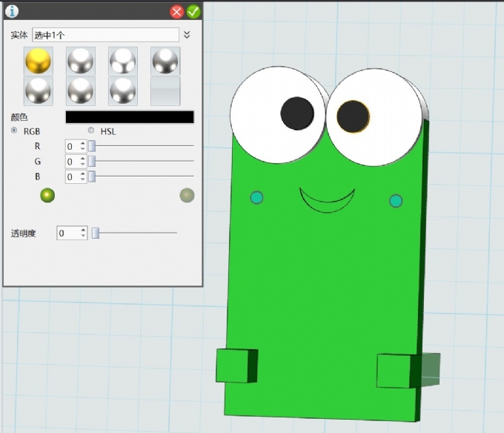The width and height of the screenshot is (504, 433).
Task: Select the dark sphere at top row end
Action: point(165,62)
